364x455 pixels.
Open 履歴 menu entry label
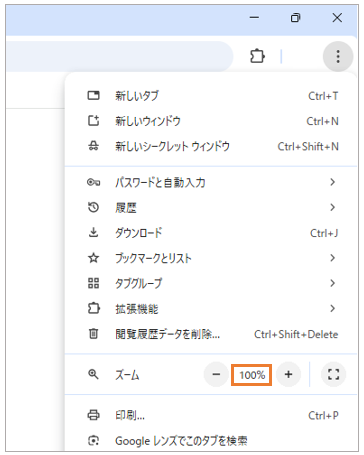(x=126, y=208)
